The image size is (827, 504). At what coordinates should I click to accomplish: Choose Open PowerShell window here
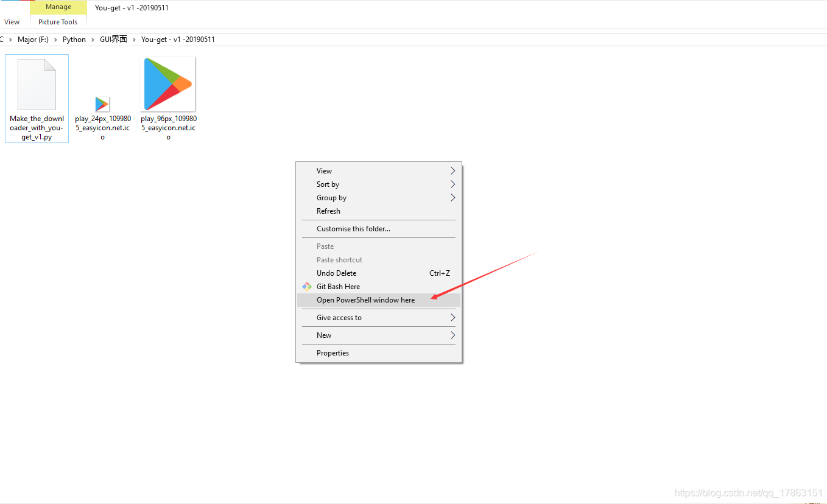point(379,300)
